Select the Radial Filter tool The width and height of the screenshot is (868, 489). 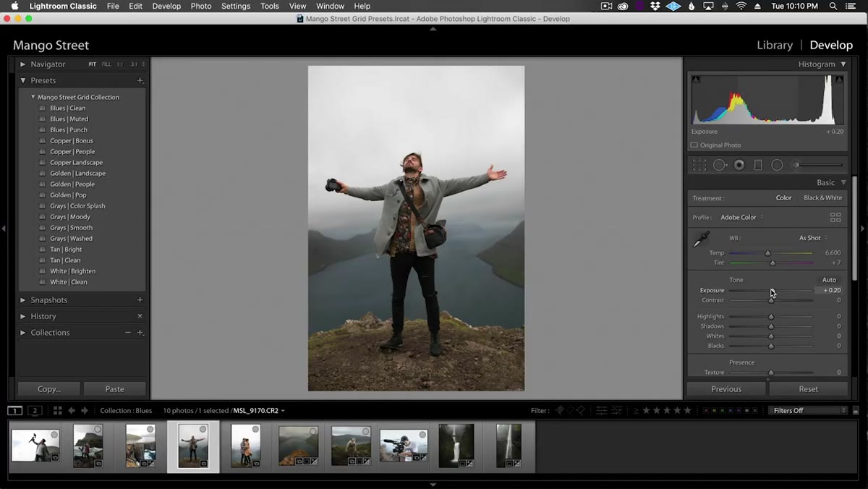pos(777,165)
